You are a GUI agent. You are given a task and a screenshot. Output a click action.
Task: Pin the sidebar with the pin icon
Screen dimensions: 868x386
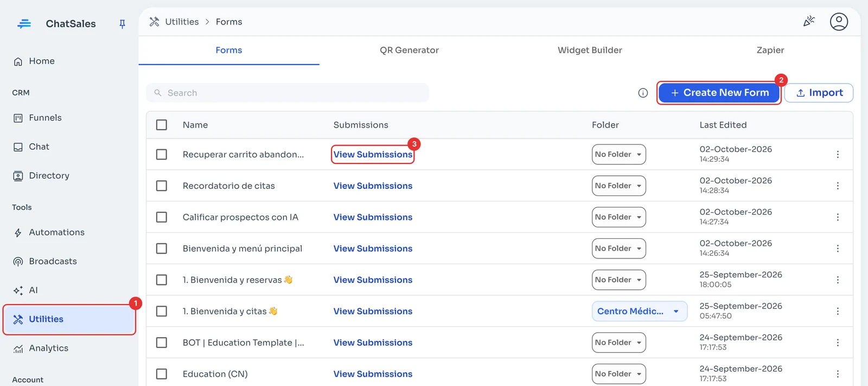coord(122,24)
